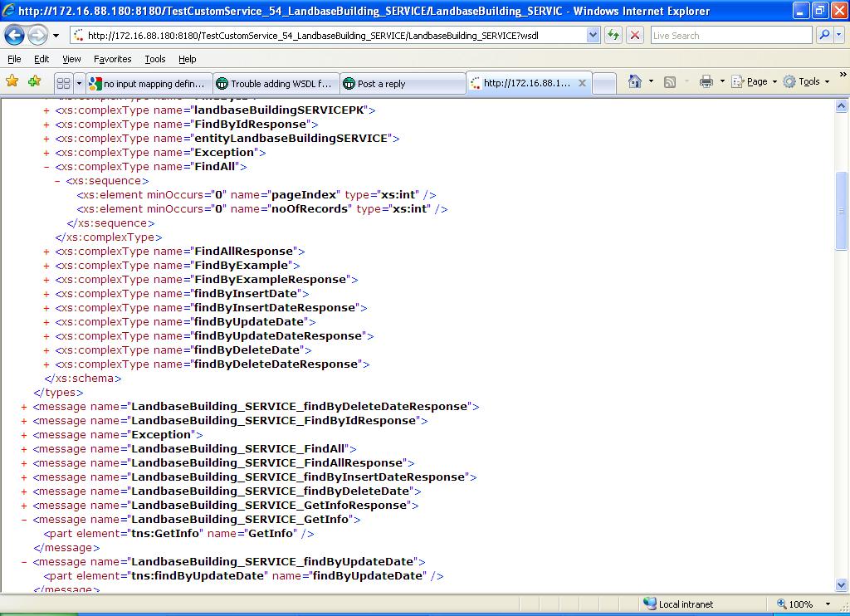Show more command bar items chevron
Image resolution: width=850 pixels, height=616 pixels.
tap(843, 74)
